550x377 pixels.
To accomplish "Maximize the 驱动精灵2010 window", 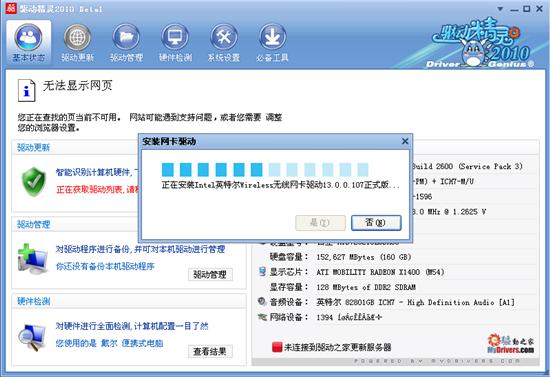I will click(526, 9).
